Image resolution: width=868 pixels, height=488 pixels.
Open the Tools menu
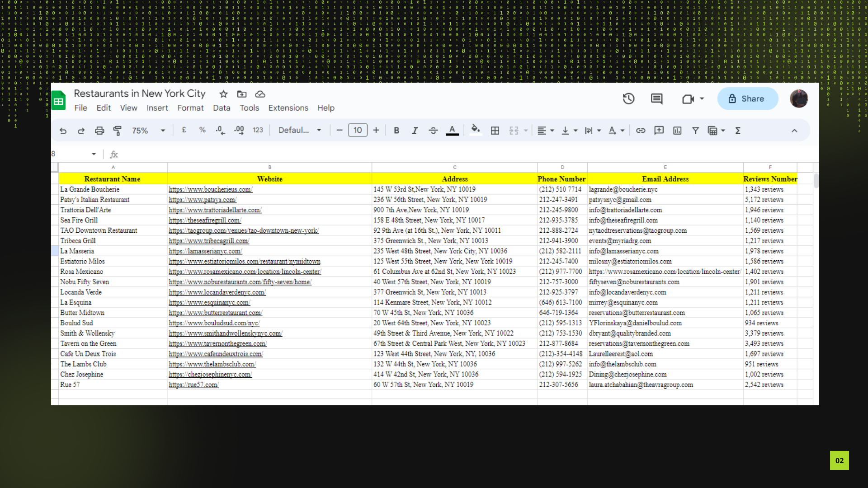[x=249, y=108]
